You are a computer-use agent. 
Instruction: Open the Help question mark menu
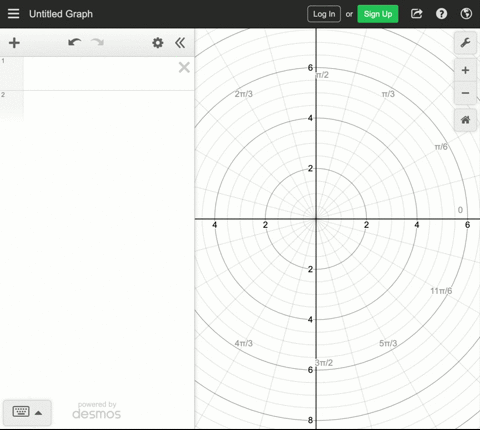point(442,14)
